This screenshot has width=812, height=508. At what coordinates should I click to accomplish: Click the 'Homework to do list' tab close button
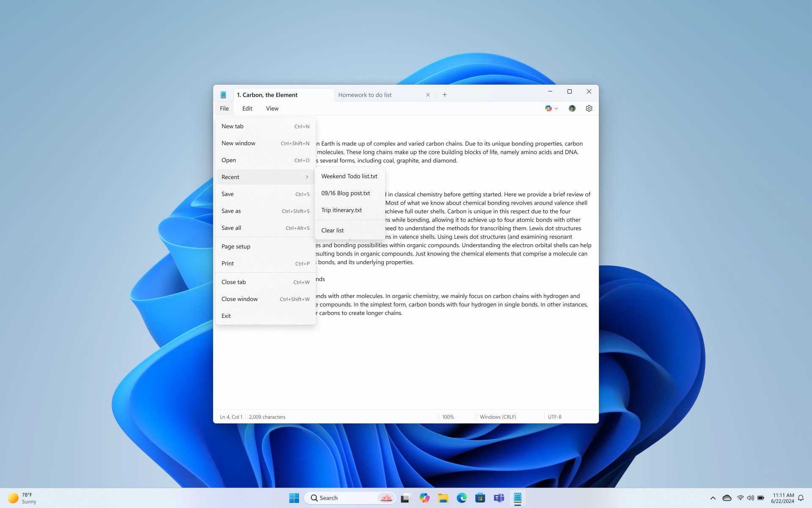pyautogui.click(x=428, y=94)
